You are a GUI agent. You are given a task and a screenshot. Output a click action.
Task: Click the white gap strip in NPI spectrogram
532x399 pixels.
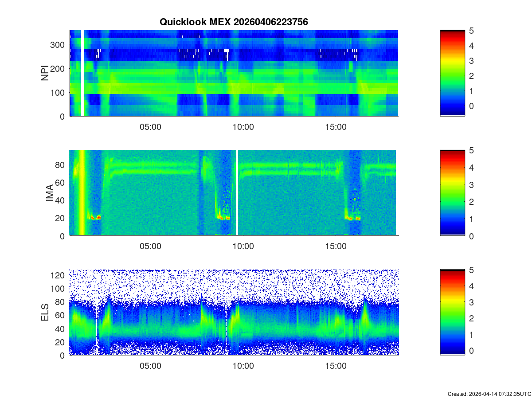tap(82, 73)
